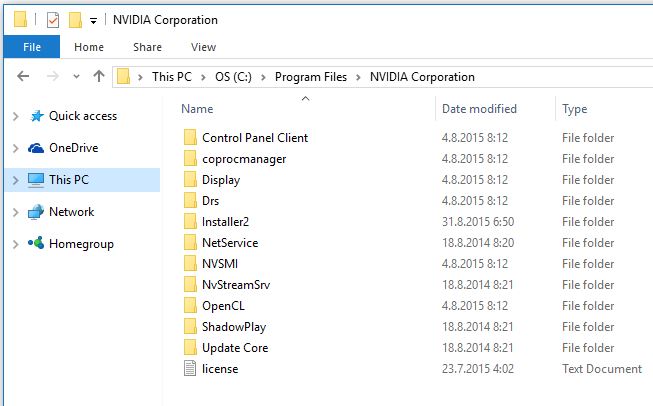Image resolution: width=653 pixels, height=406 pixels.
Task: Open the Customize Quick Access Toolbar dropdown
Action: pos(93,21)
